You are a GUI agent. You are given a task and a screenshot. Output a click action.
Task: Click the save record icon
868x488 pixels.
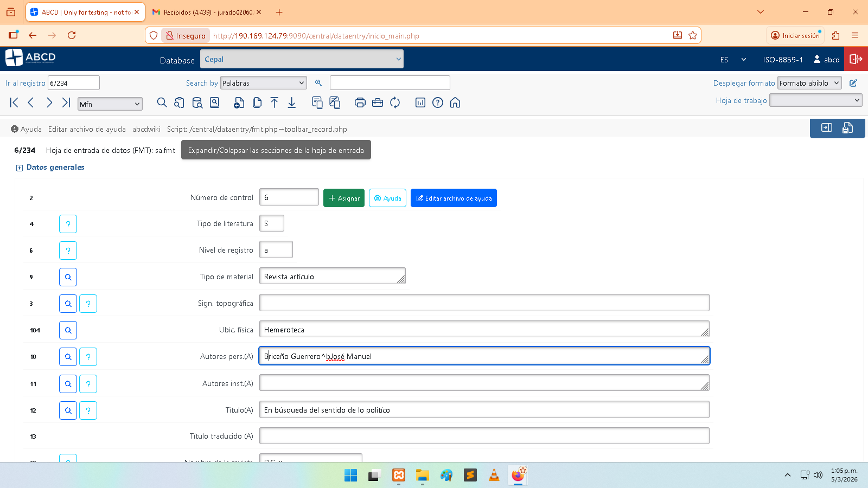coord(847,128)
